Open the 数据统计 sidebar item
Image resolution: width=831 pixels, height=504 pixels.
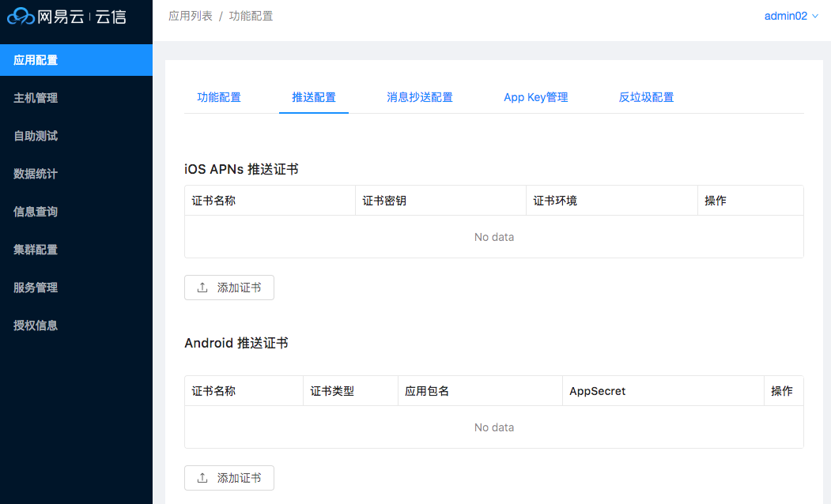(x=36, y=174)
